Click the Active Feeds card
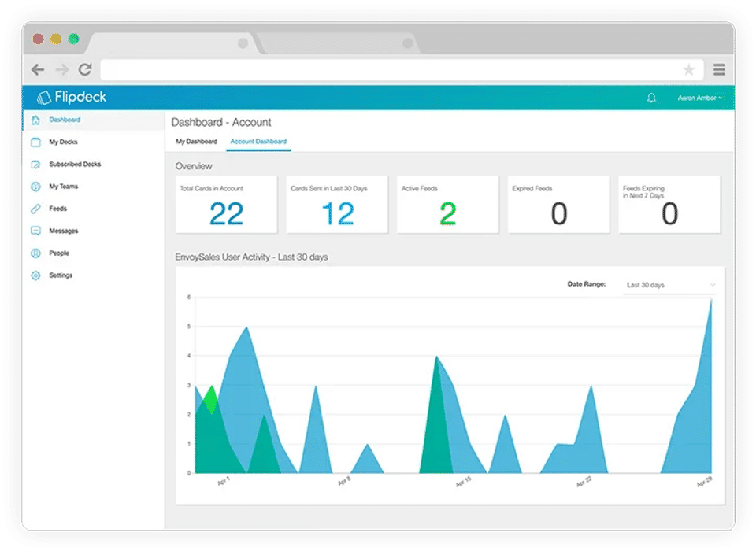This screenshot has width=756, height=551. [x=447, y=205]
